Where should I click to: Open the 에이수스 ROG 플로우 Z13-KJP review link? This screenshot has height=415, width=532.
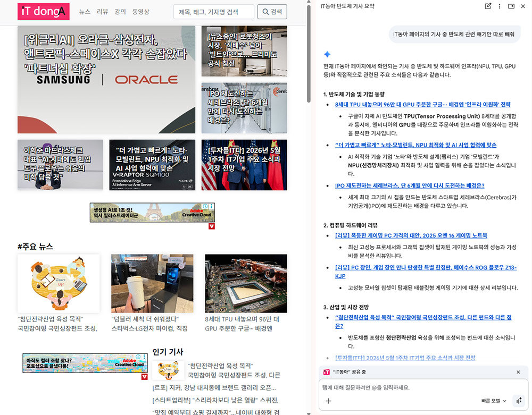(426, 272)
